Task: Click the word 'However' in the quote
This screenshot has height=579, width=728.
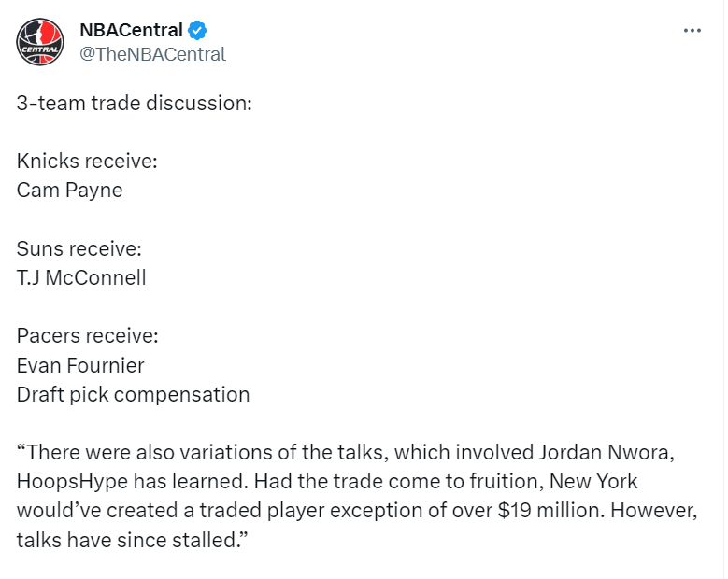Action: 652,511
